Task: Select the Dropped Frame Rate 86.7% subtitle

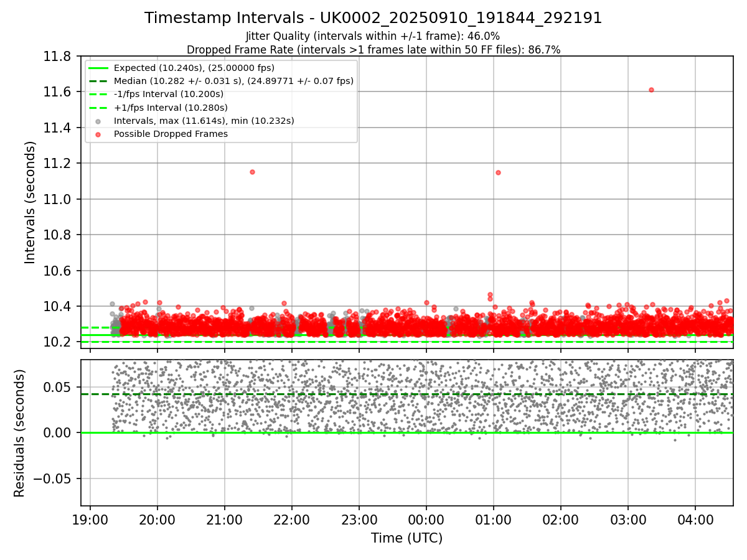Action: coord(374,50)
